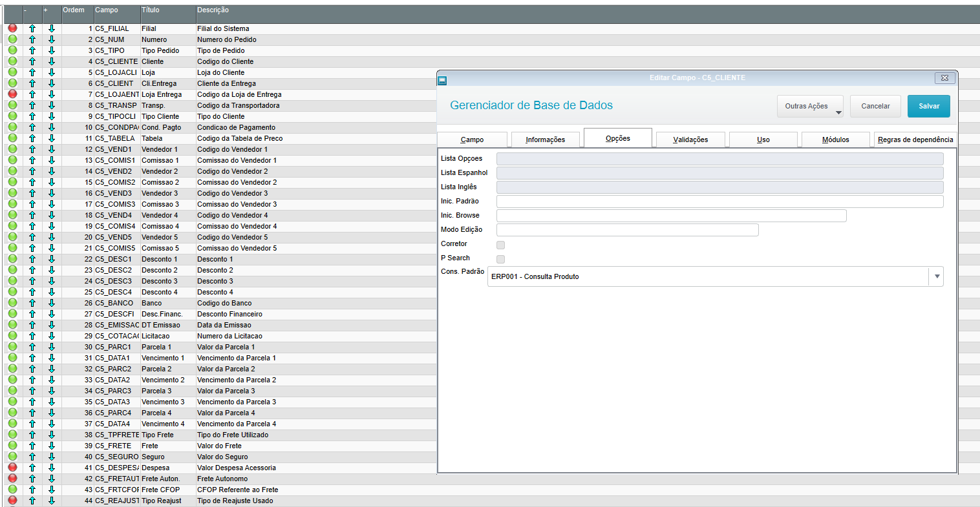This screenshot has width=980, height=507.
Task: Click the Salvar button
Action: (929, 107)
